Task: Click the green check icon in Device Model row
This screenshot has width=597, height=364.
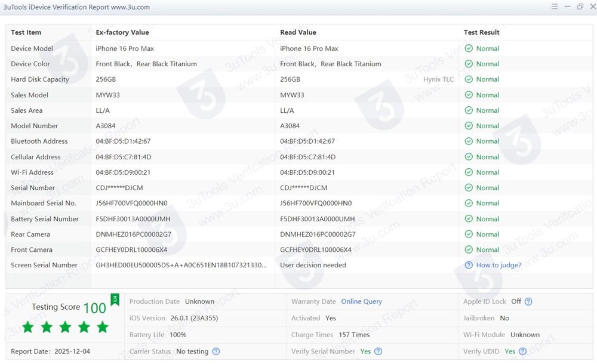Action: coord(469,48)
